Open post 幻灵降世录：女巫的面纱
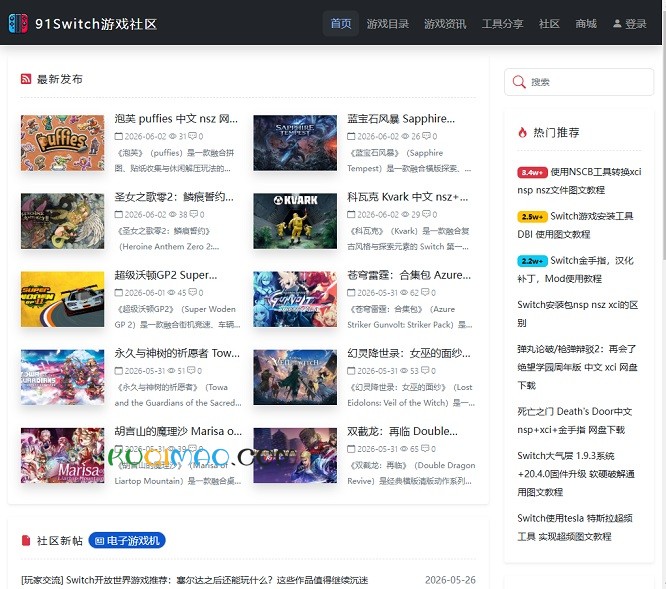Image resolution: width=666 pixels, height=589 pixels. pyautogui.click(x=409, y=353)
